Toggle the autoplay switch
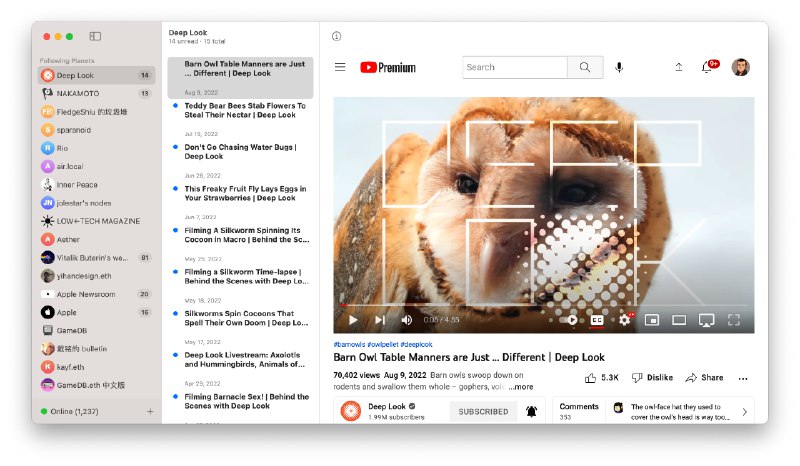800x466 pixels. pyautogui.click(x=571, y=320)
